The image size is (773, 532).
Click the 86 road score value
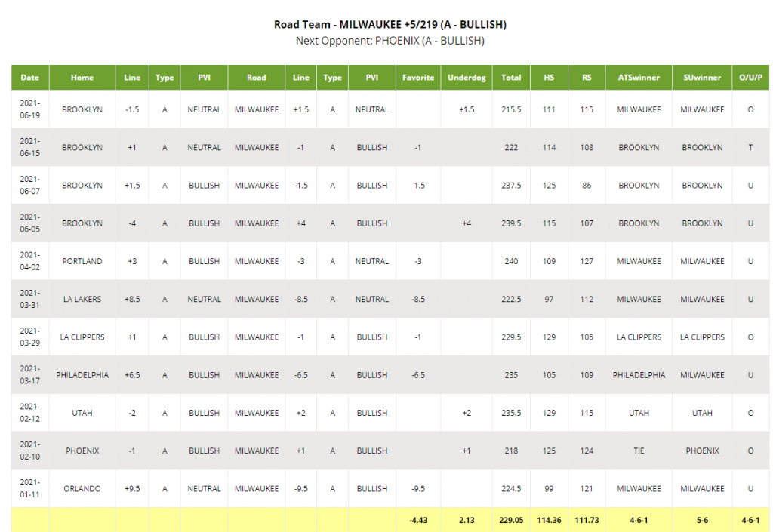click(x=587, y=185)
